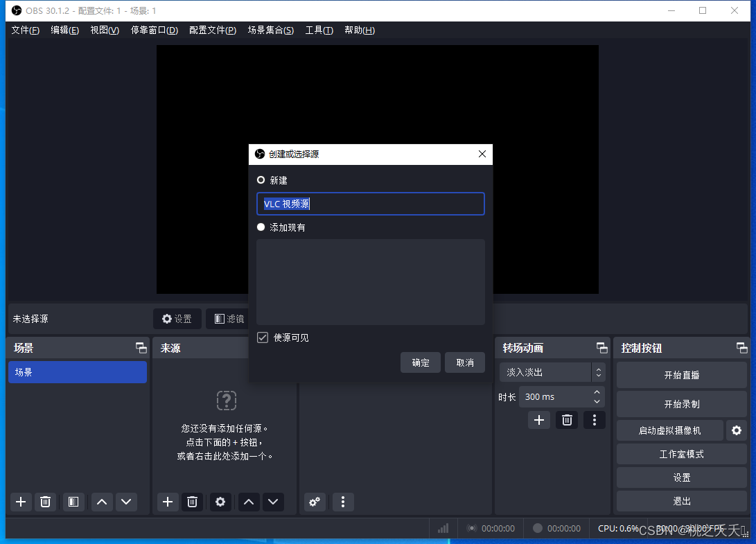Open advanced audio properties gears icon
This screenshot has height=544, width=756.
[x=315, y=502]
